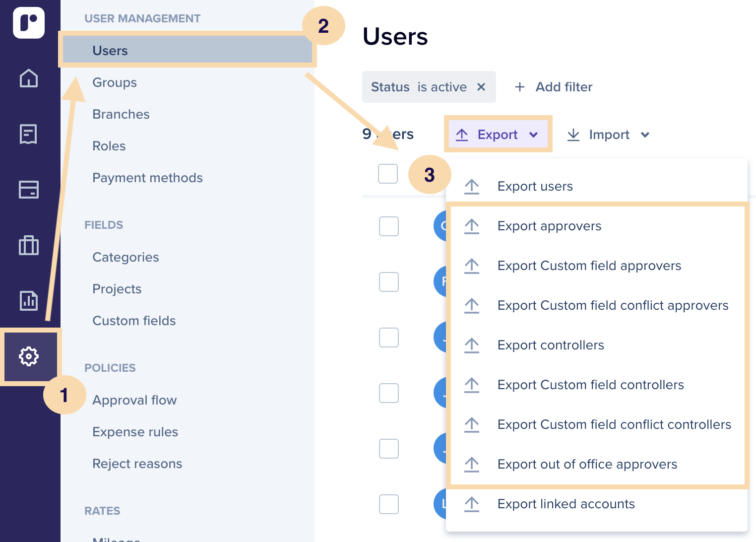The image size is (756, 542).
Task: Click the Add filter button
Action: tap(554, 87)
